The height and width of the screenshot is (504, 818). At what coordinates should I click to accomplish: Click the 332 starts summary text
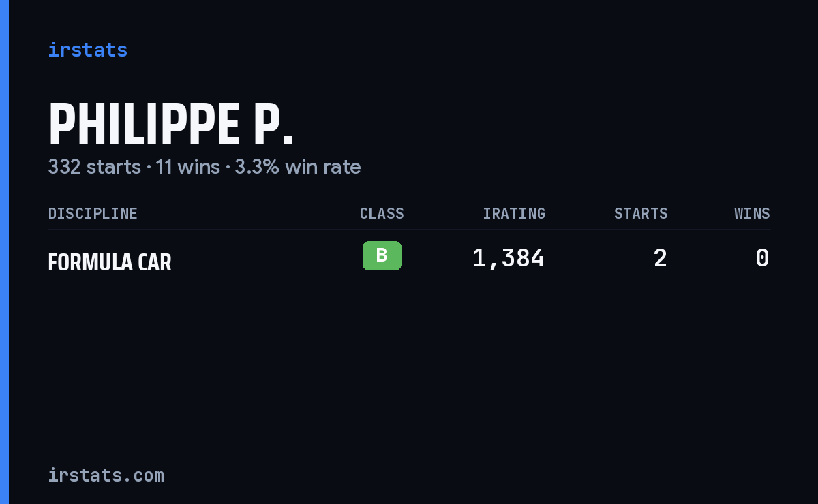[x=94, y=167]
